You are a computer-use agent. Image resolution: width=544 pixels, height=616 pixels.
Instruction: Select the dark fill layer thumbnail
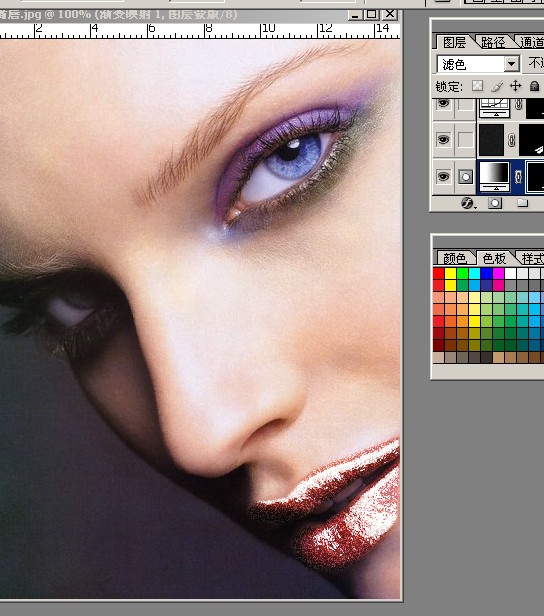pyautogui.click(x=491, y=140)
